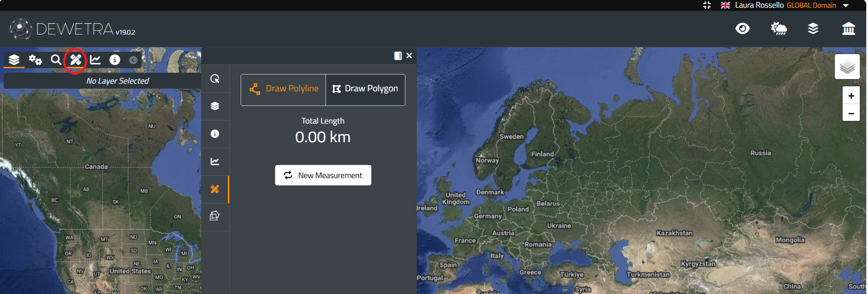Click the gears settings icon in map toolbar
The width and height of the screenshot is (868, 294).
pyautogui.click(x=35, y=60)
